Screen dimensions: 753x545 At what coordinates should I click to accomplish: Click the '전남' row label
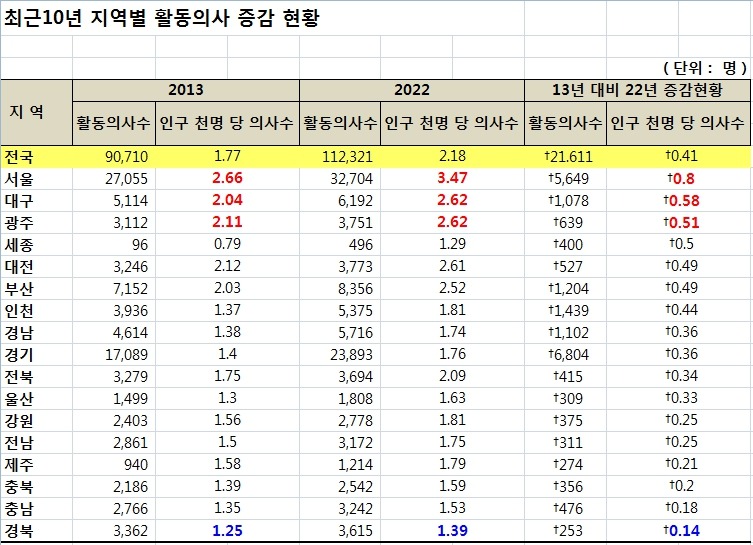pos(19,443)
